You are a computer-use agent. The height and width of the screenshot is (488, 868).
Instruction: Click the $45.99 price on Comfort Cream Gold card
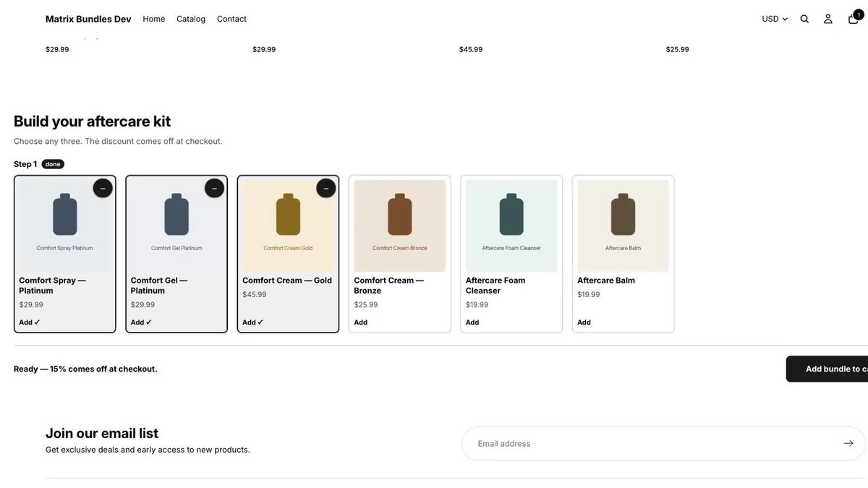[255, 295]
